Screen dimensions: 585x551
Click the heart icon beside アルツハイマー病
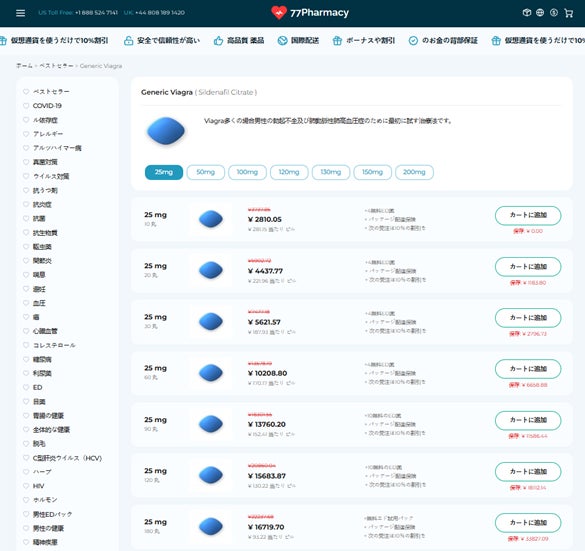coord(26,148)
